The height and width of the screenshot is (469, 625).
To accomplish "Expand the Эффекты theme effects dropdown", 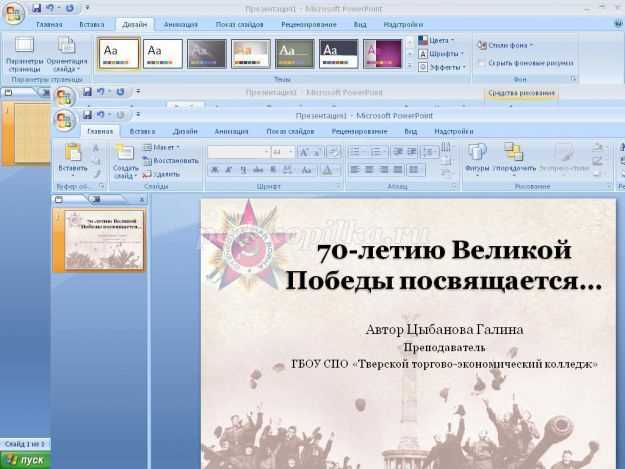I will 442,67.
